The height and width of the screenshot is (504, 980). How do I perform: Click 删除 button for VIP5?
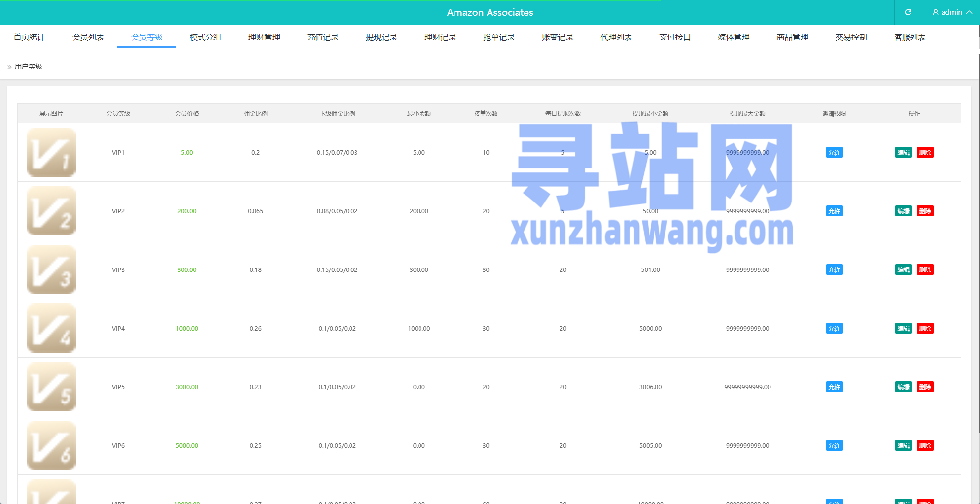pyautogui.click(x=925, y=387)
